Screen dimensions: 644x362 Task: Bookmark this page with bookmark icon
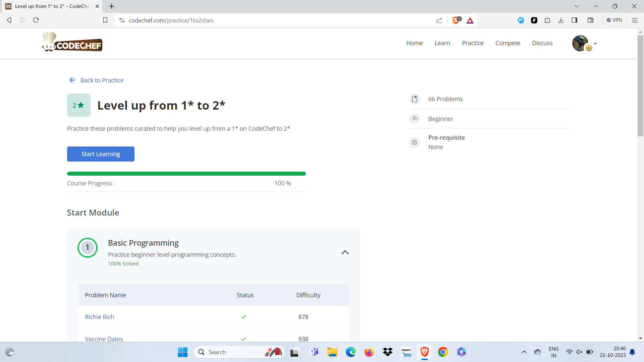click(x=105, y=20)
